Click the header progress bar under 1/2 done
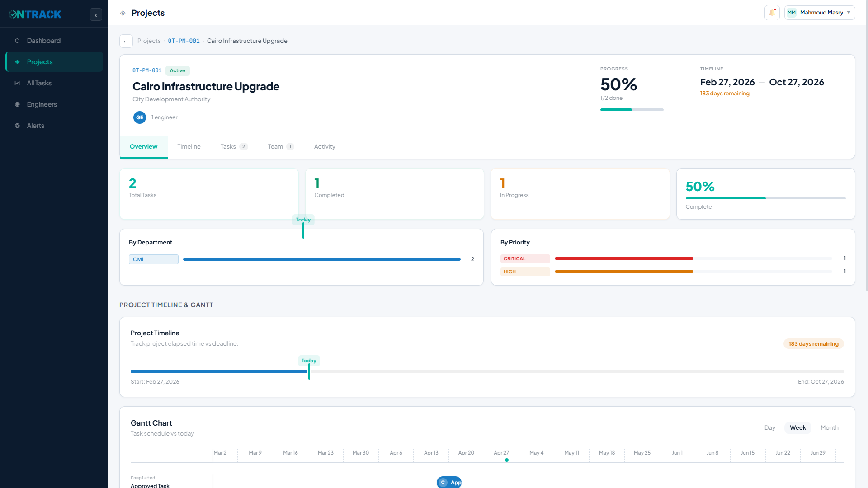 (632, 110)
